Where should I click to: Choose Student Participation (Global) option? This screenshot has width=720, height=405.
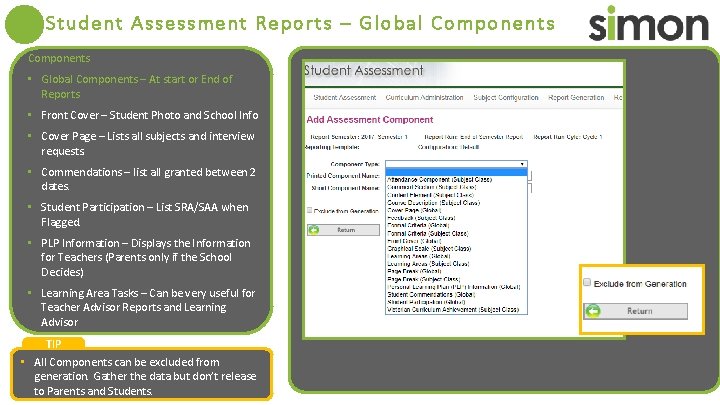pos(426,302)
